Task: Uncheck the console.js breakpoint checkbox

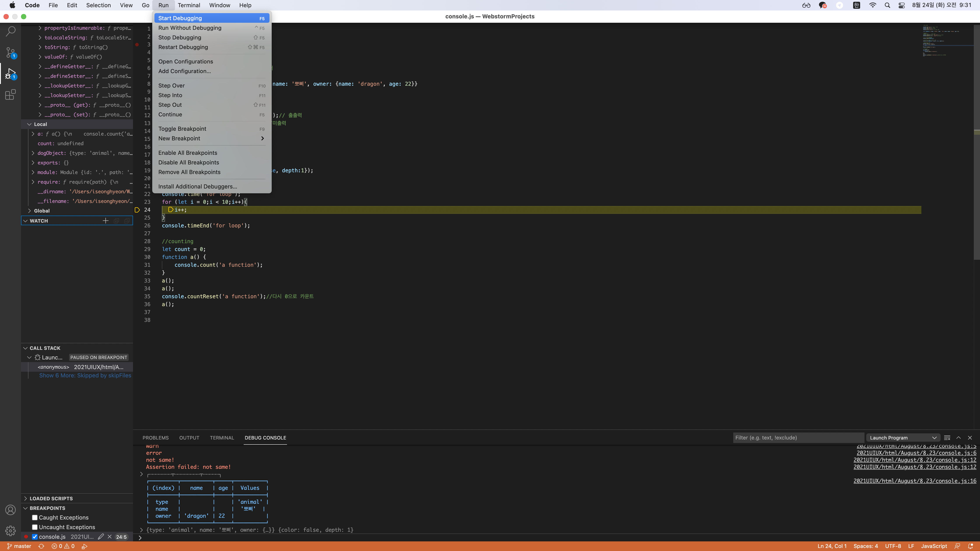Action: (35, 537)
